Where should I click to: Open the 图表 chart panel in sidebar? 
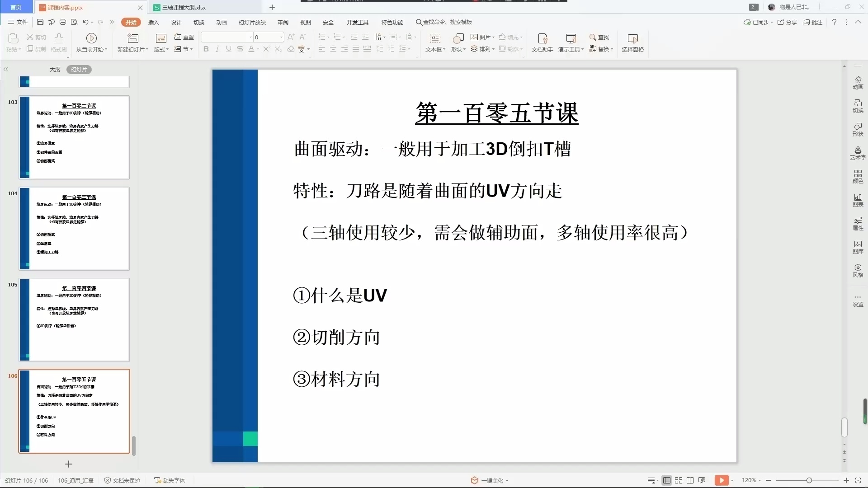858,200
